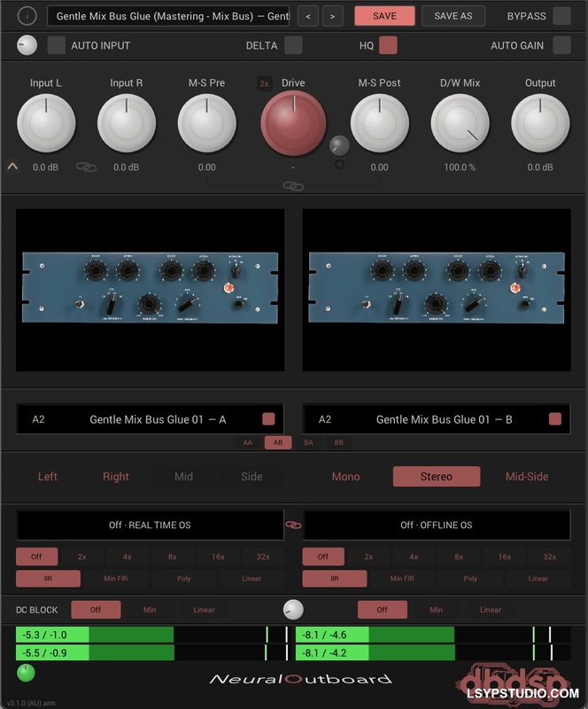The height and width of the screenshot is (709, 588).
Task: Choose Linear filter for real time OS
Action: click(251, 579)
